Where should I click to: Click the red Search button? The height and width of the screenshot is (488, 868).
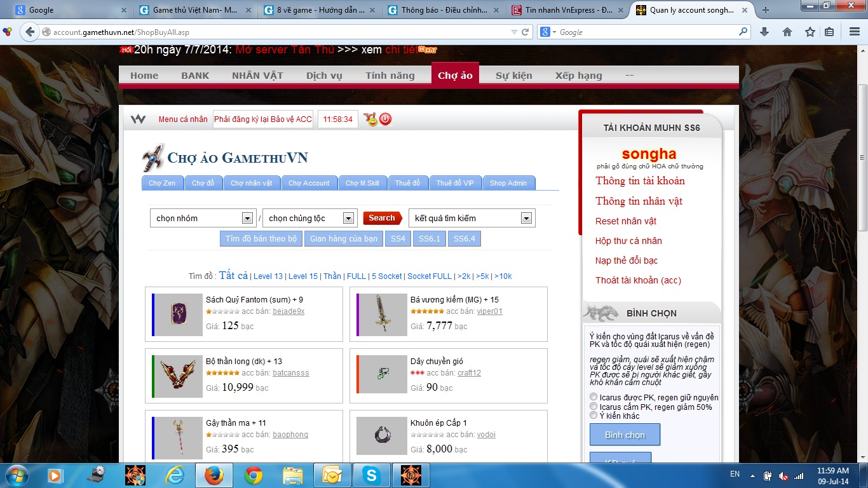point(383,218)
